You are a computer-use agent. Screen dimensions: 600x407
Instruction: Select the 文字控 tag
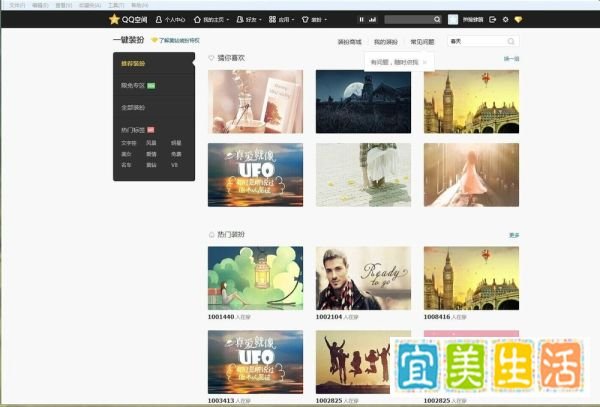click(129, 143)
